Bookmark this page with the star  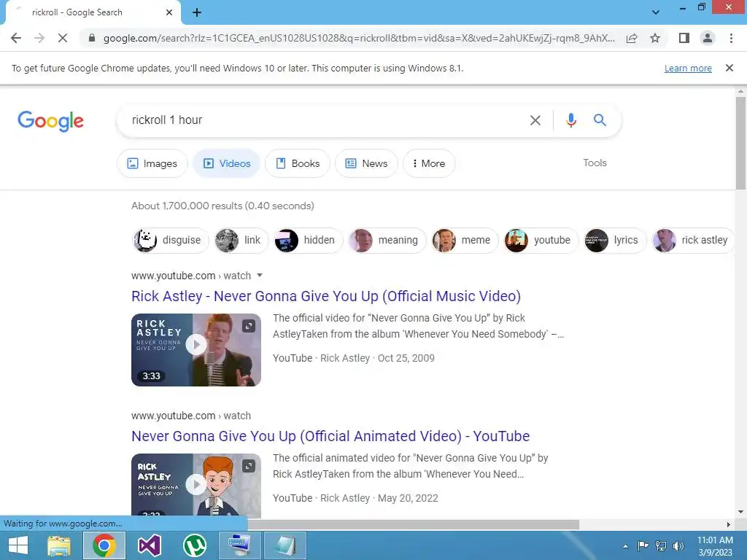(655, 38)
